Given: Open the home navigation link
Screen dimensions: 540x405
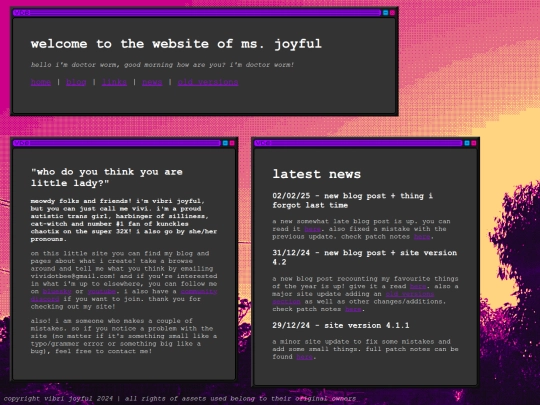Looking at the screenshot, I should [41, 82].
